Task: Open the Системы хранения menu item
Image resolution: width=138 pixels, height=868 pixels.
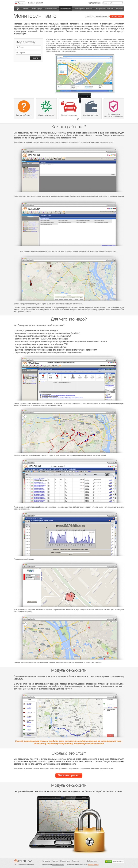Action: click(51, 9)
